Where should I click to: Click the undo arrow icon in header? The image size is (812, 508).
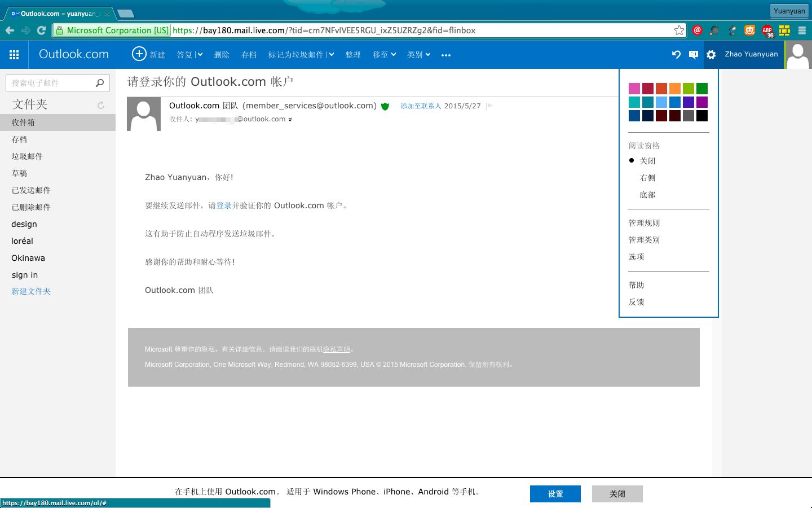pos(676,55)
